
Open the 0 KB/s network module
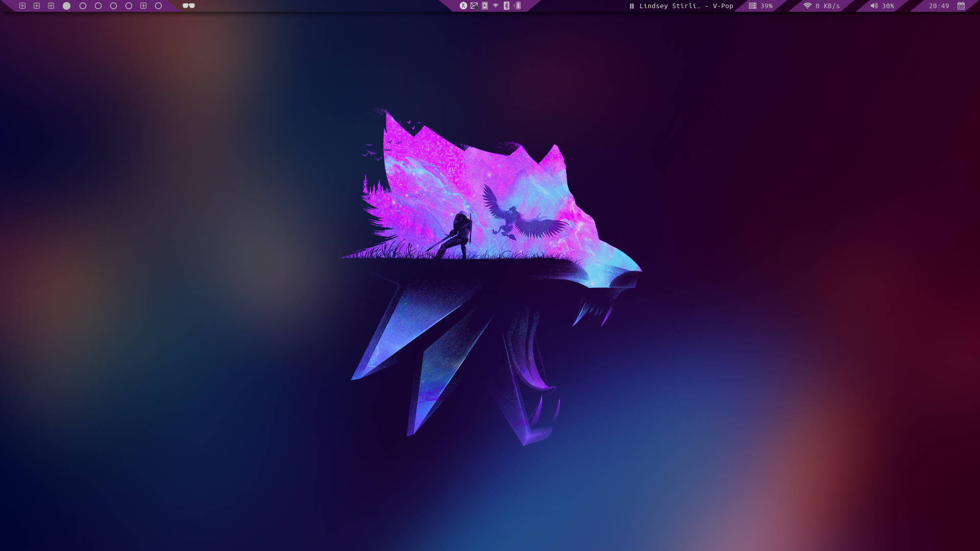pos(822,6)
